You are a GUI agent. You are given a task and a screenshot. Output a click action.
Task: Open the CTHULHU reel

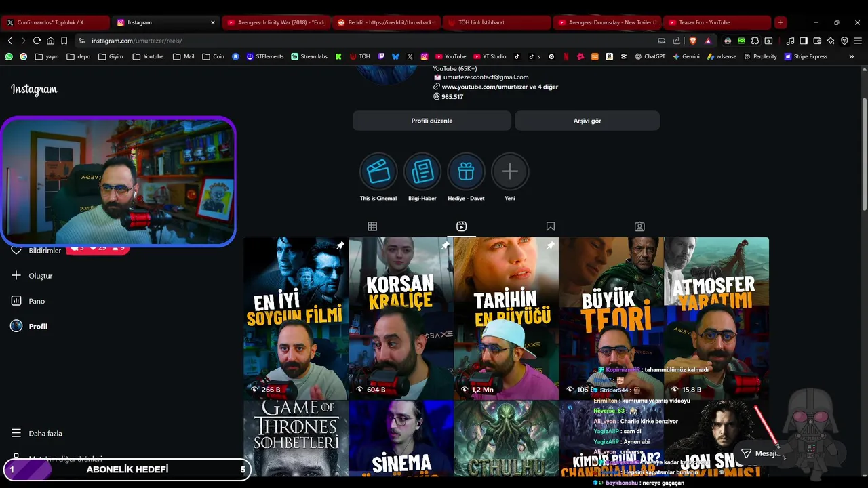click(x=506, y=439)
